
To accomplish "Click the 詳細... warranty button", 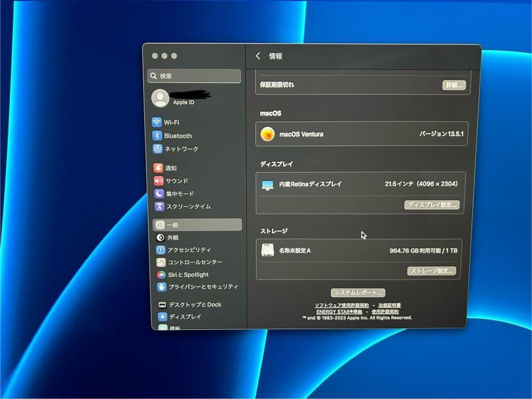I will pyautogui.click(x=454, y=85).
